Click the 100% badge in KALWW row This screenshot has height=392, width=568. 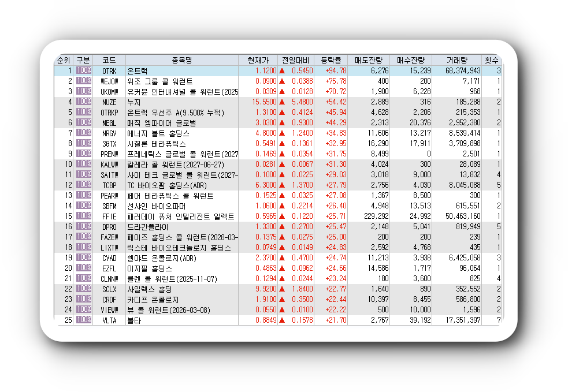click(x=84, y=164)
